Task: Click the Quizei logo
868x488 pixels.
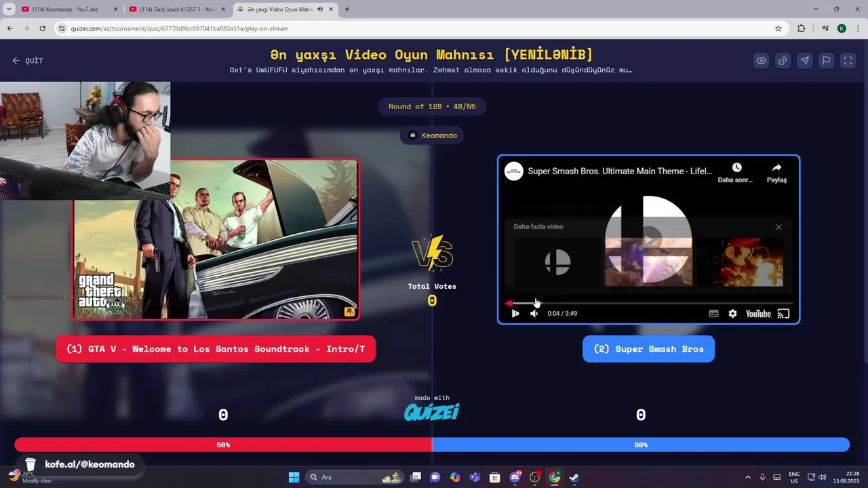Action: [432, 411]
